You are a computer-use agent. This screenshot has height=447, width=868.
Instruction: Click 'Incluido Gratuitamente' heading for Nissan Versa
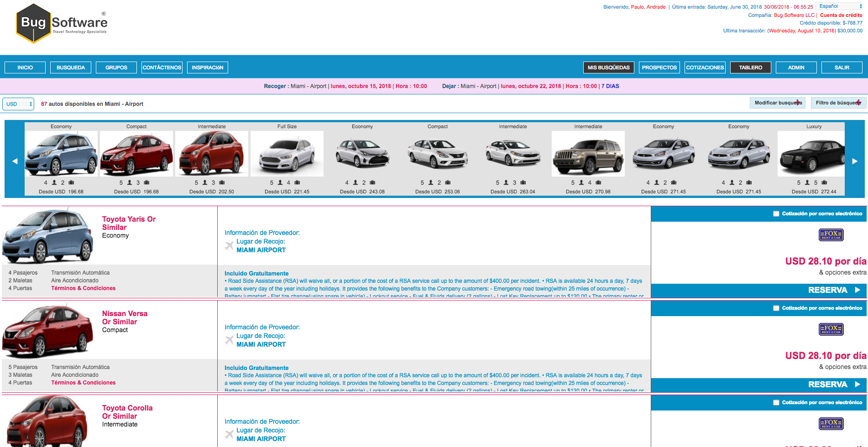(x=256, y=368)
